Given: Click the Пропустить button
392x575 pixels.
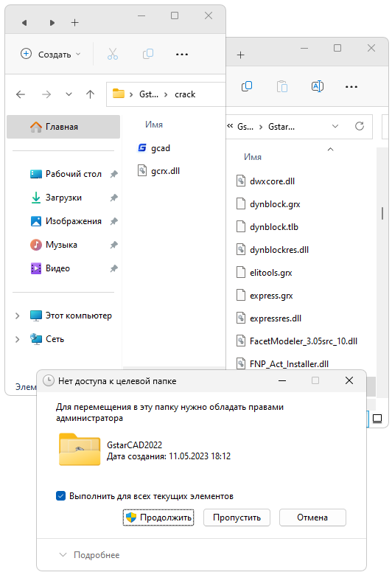Looking at the screenshot, I should click(x=237, y=517).
